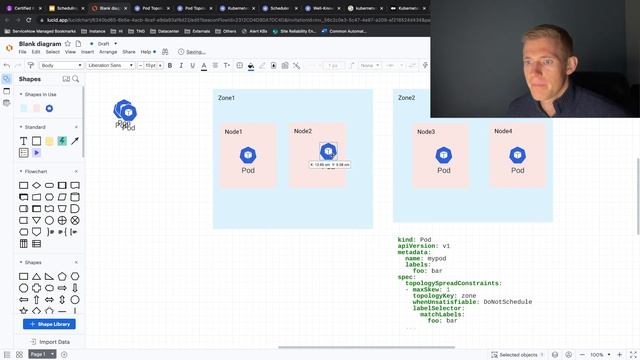Open the Share menu
The width and height of the screenshot is (640, 360).
(x=129, y=52)
